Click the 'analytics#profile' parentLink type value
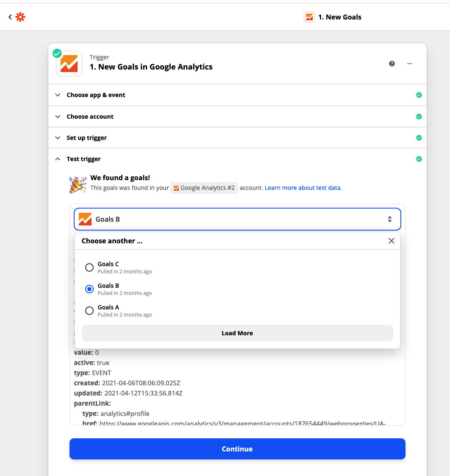450x476 pixels. pos(125,413)
